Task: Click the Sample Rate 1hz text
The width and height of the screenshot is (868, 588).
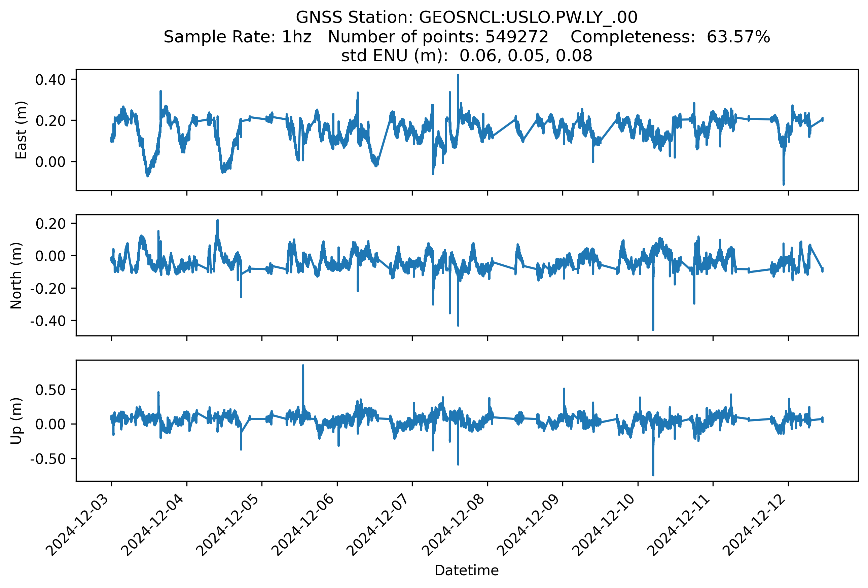Action: pos(238,37)
